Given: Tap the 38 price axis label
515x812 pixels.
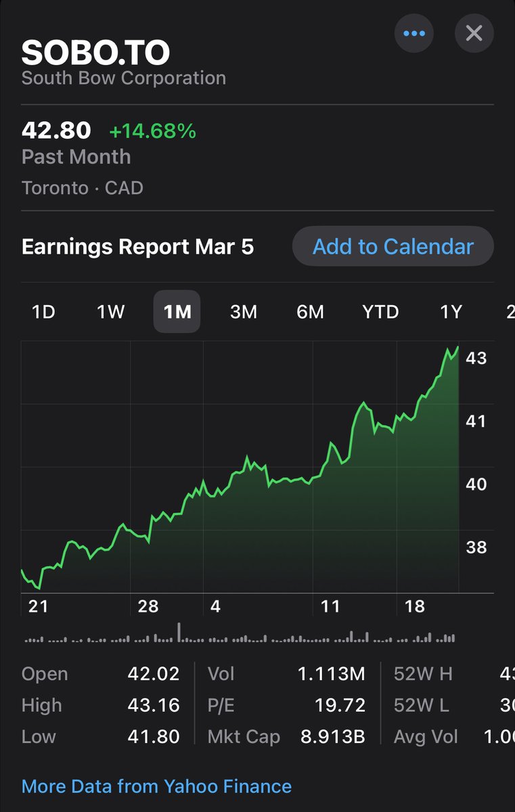Looking at the screenshot, I should 476,547.
